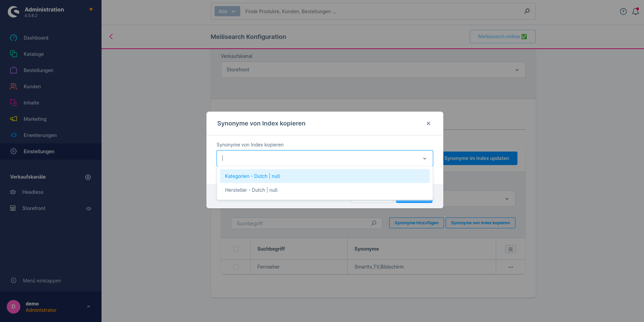Go back with the header arrow
The width and height of the screenshot is (644, 322).
point(111,37)
